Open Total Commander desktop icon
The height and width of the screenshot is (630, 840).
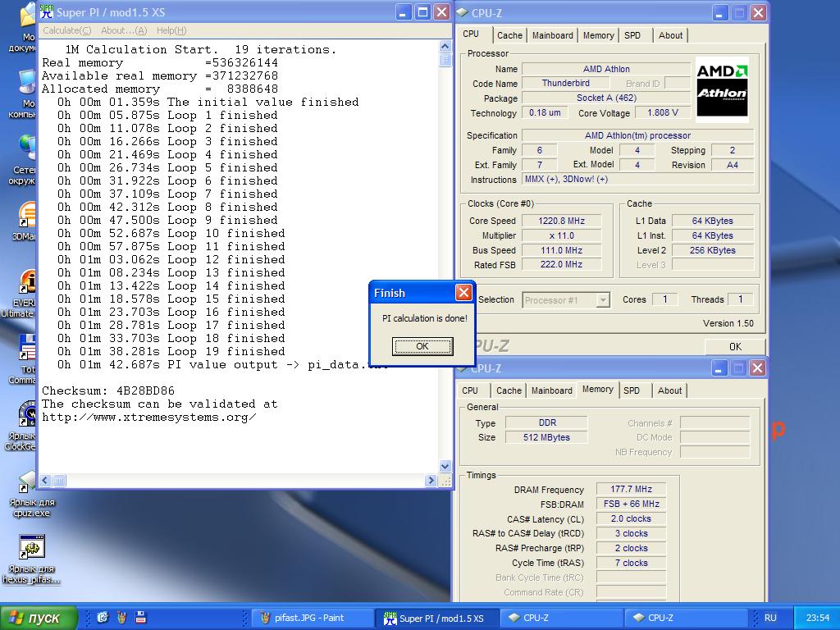[23, 359]
